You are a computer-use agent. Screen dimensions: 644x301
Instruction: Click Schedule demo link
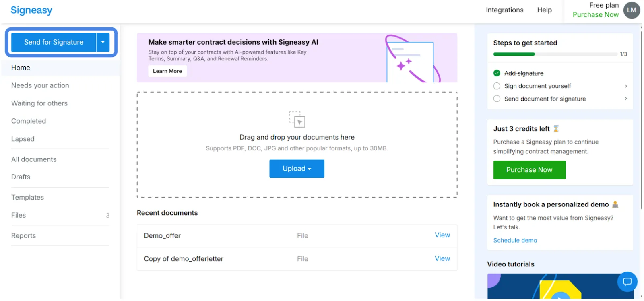(x=515, y=240)
